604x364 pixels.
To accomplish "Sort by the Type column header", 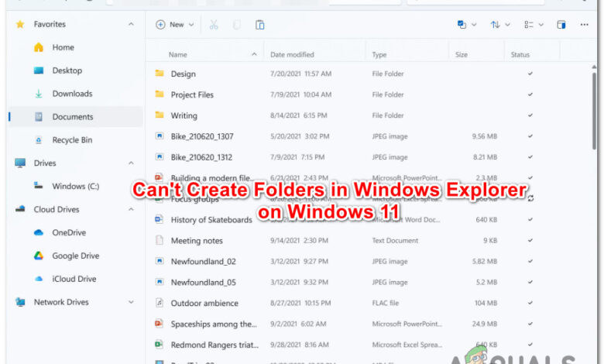I will pyautogui.click(x=379, y=55).
